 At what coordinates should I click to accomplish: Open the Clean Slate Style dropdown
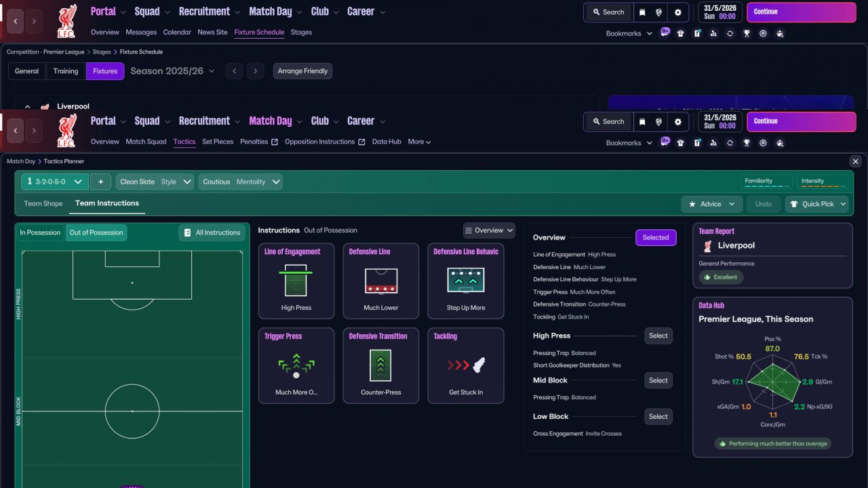tap(155, 182)
